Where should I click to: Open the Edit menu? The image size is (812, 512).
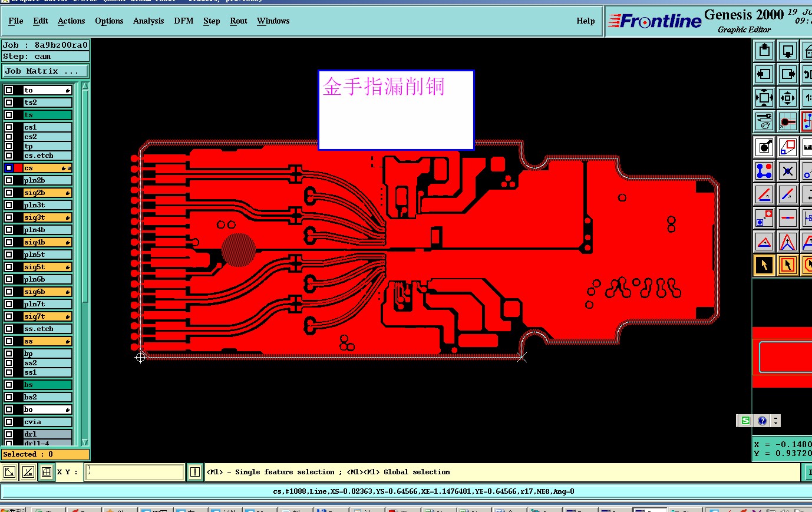coord(41,21)
